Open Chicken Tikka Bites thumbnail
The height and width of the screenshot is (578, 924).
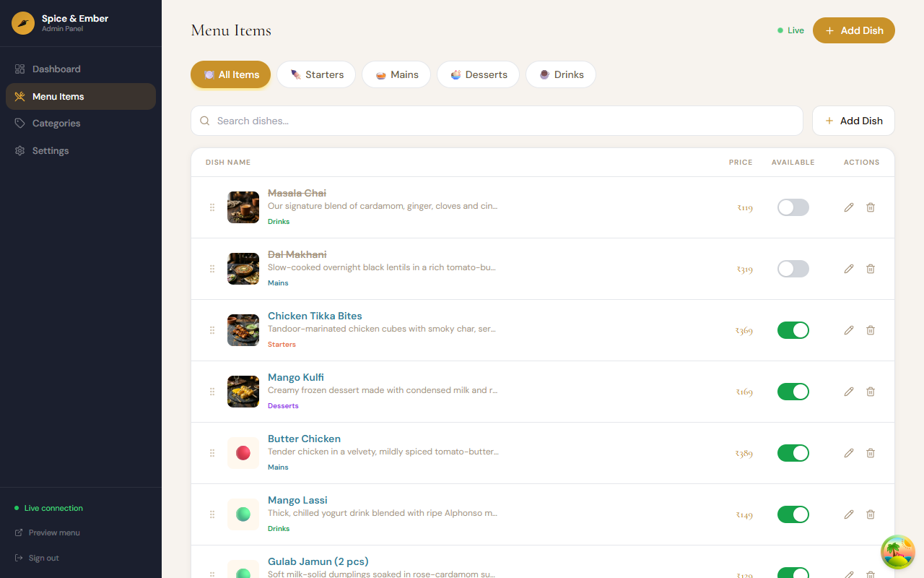pos(243,330)
